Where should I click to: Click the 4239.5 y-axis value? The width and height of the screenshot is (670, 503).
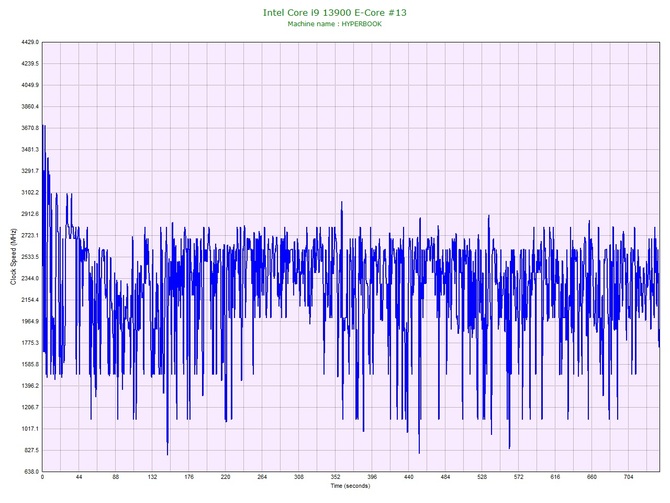[30, 64]
